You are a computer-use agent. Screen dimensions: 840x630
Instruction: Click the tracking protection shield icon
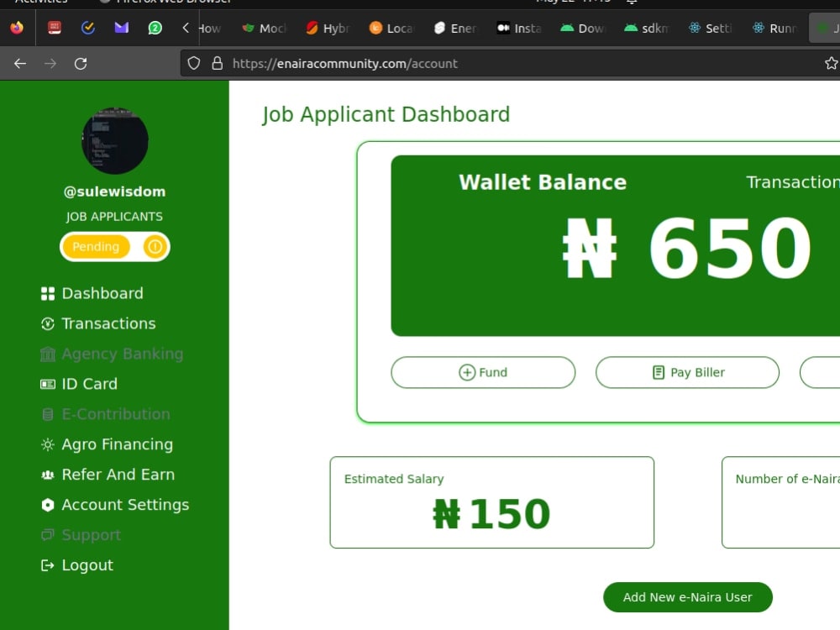click(194, 64)
